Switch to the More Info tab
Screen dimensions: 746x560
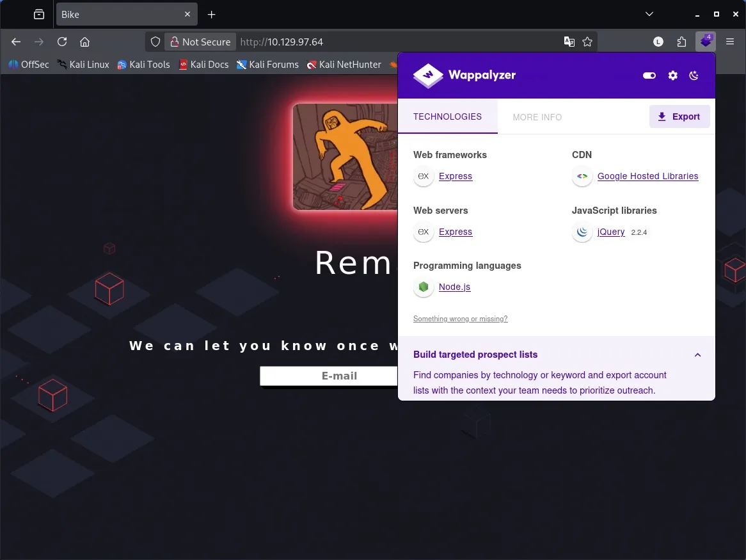pyautogui.click(x=537, y=117)
